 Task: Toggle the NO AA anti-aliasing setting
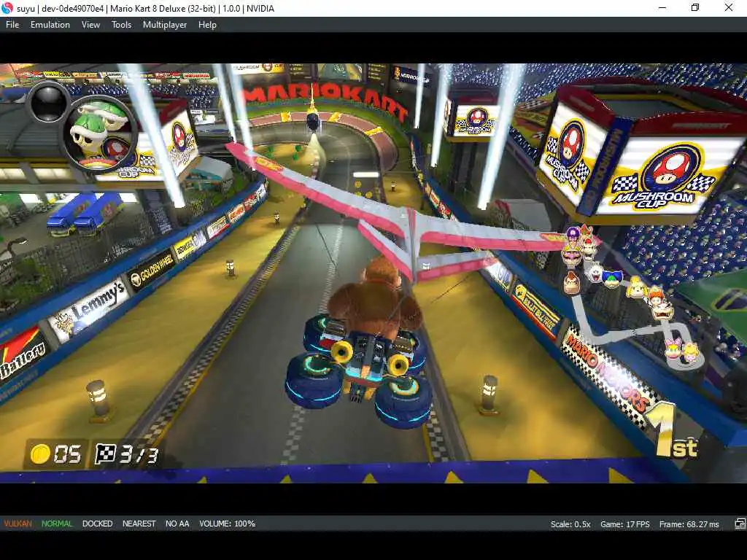[177, 524]
